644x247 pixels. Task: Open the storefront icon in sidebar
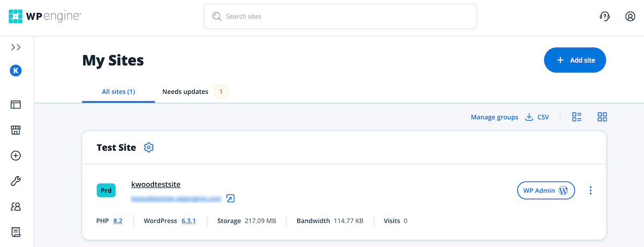point(16,130)
